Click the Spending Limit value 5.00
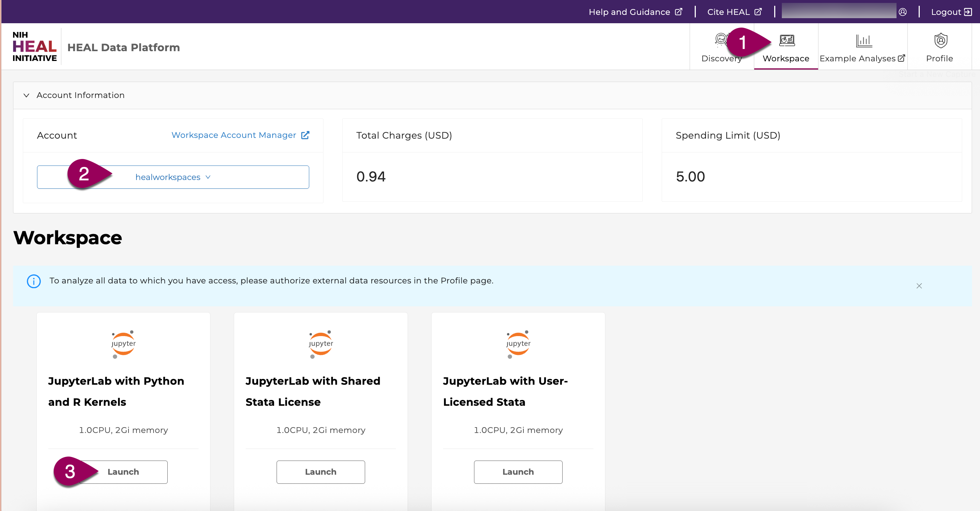 [x=690, y=176]
